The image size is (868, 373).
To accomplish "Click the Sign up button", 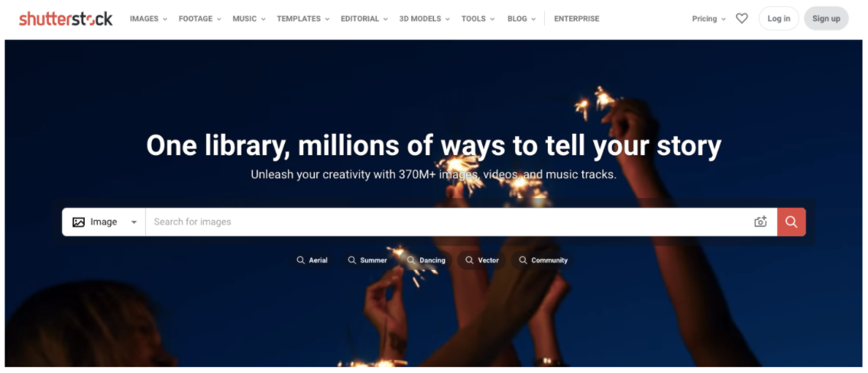I will (827, 19).
